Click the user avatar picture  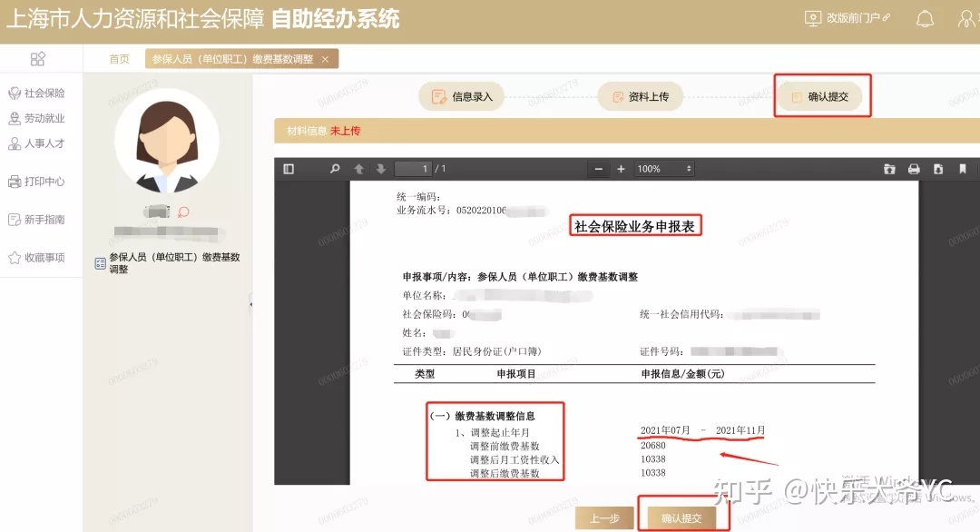click(x=167, y=142)
